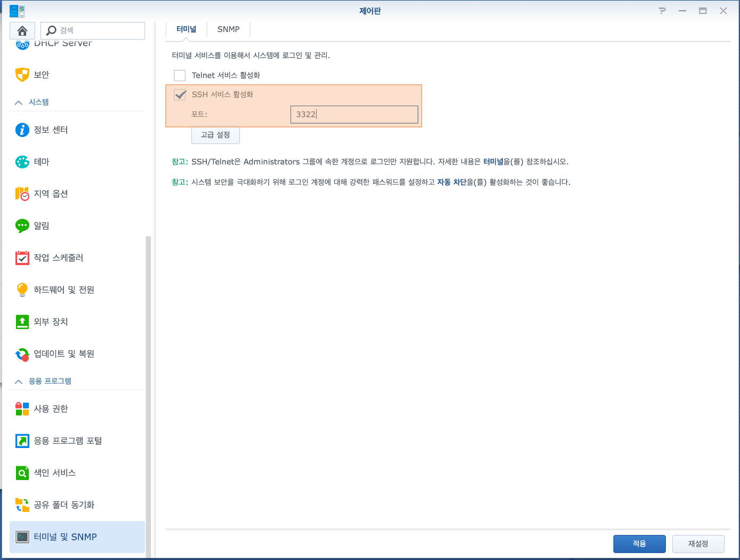The height and width of the screenshot is (560, 740).
Task: Close the 제어판 window
Action: pyautogui.click(x=723, y=11)
